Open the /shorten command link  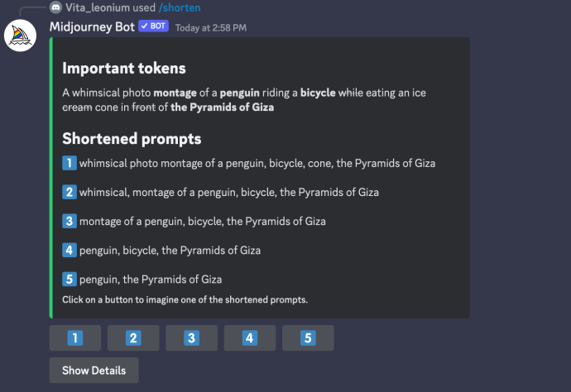(180, 7)
